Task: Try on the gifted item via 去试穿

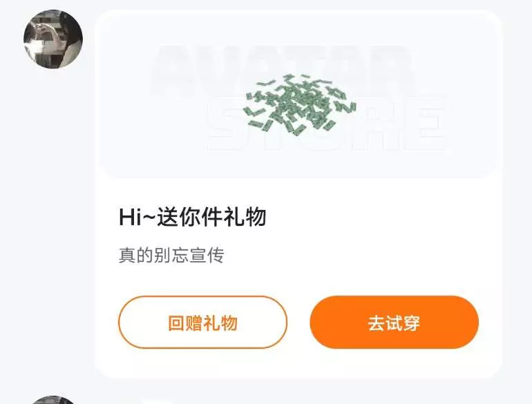Action: [395, 323]
